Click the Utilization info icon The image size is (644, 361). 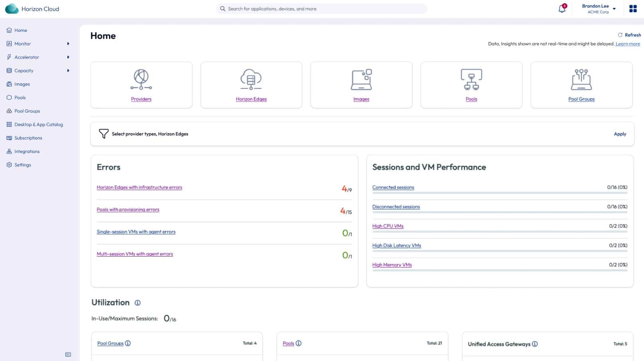pos(138,303)
